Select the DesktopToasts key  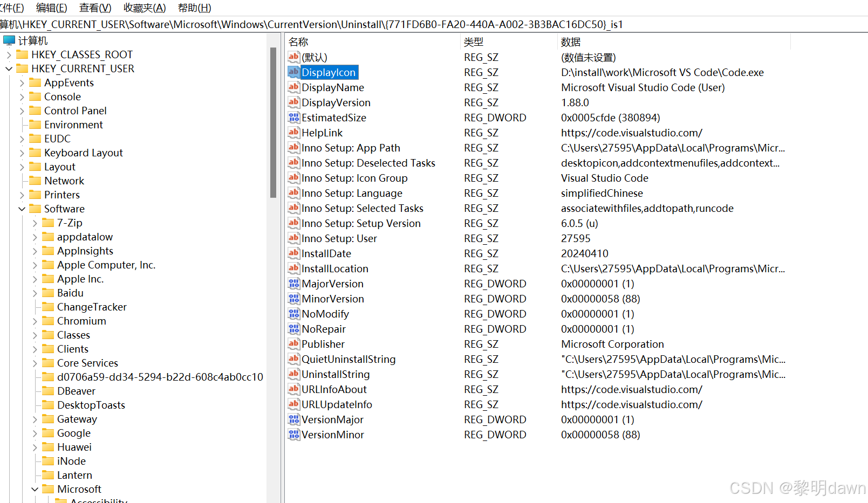coord(91,405)
